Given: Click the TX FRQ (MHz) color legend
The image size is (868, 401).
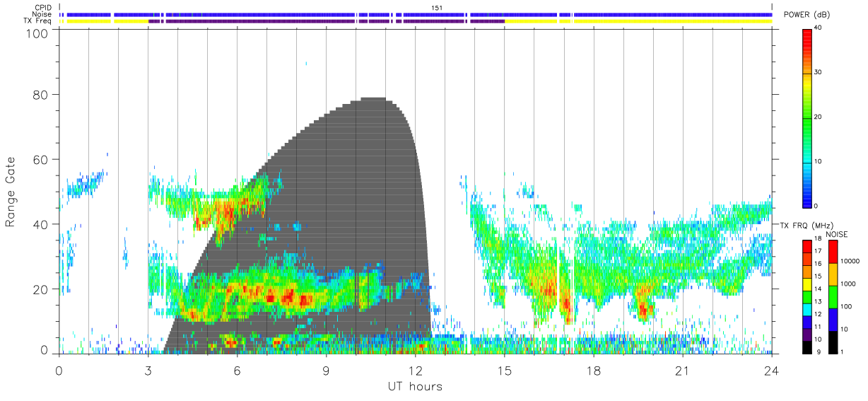Looking at the screenshot, I should click(808, 297).
